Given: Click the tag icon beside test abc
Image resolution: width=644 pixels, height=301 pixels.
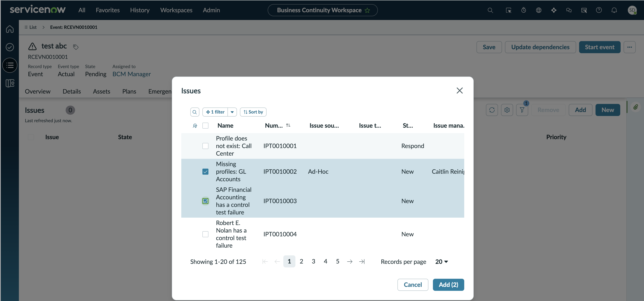Looking at the screenshot, I should [76, 47].
